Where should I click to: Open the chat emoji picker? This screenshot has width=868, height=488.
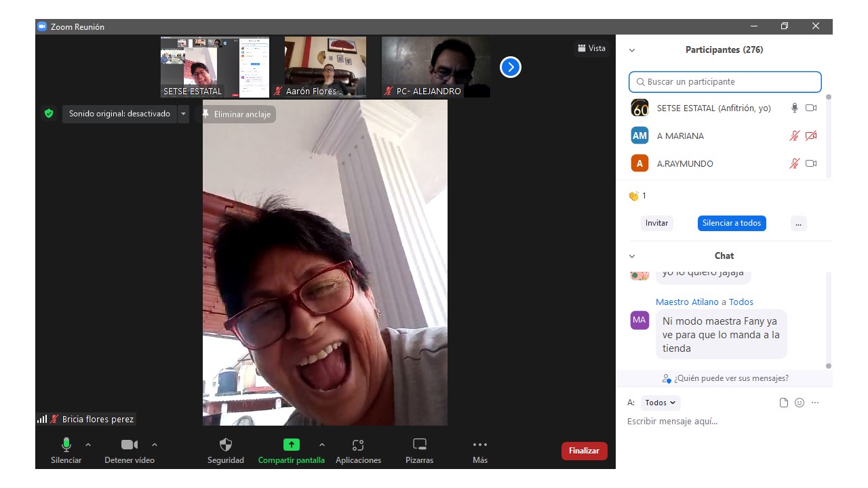click(800, 403)
